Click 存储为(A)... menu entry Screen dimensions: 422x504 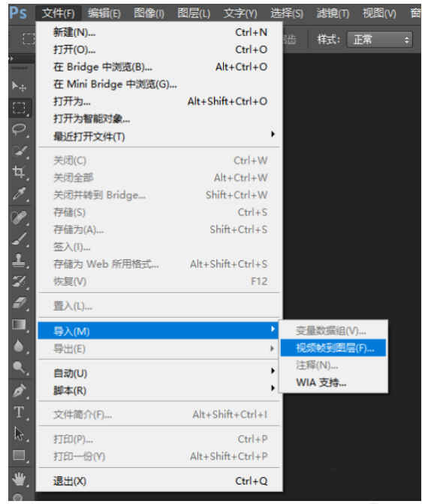[x=158, y=229]
